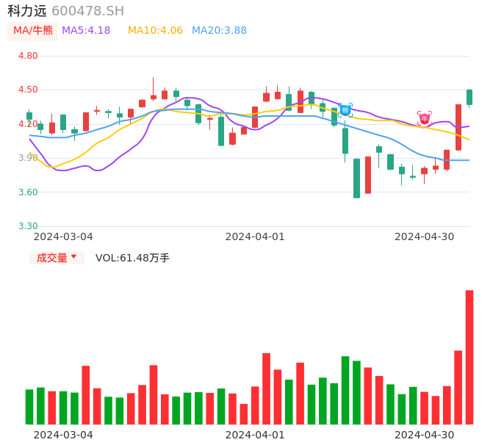The image size is (504, 445).
Task: Toggle the MA20 blue line legend
Action: click(219, 31)
